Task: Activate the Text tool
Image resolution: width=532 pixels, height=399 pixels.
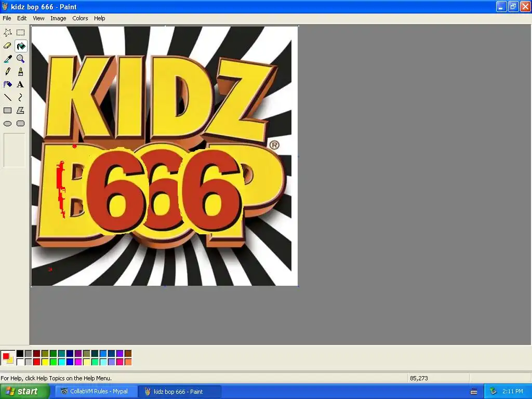Action: click(21, 85)
